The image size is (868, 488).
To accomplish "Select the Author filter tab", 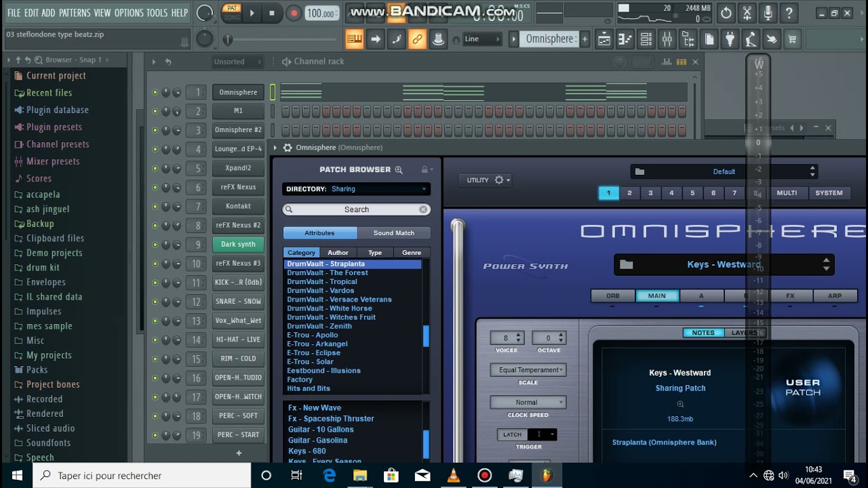I will coord(338,253).
